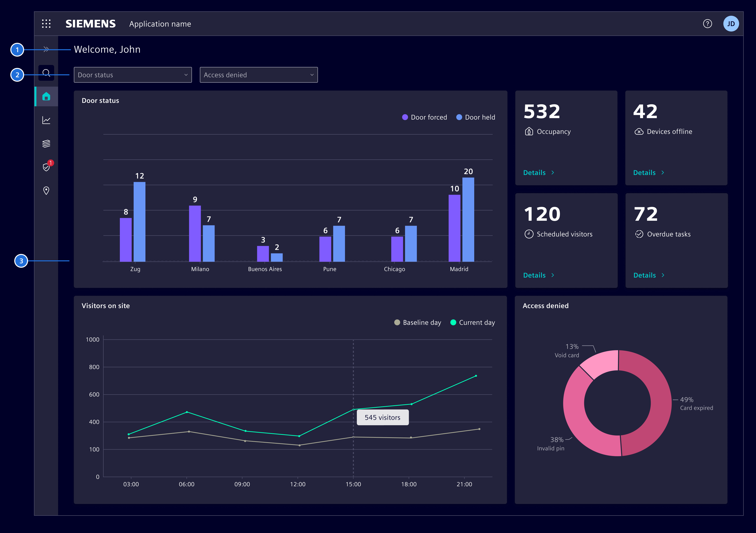Toggle the Door forced legend item

(x=424, y=117)
